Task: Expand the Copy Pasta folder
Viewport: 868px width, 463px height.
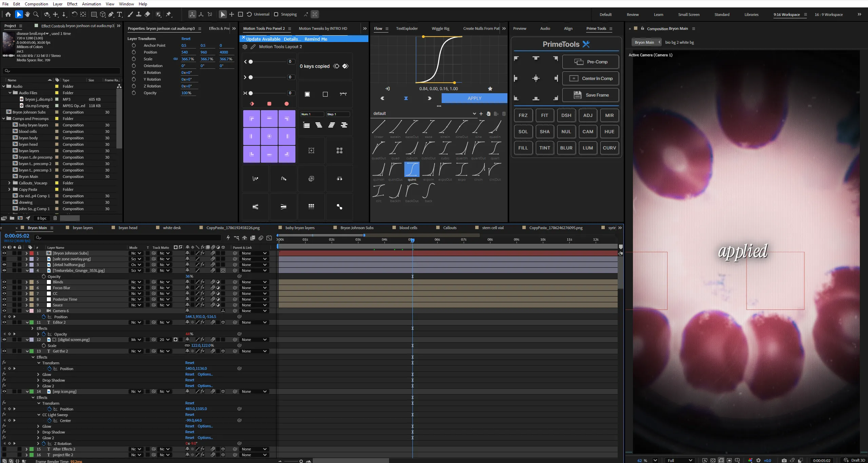Action: (x=9, y=189)
